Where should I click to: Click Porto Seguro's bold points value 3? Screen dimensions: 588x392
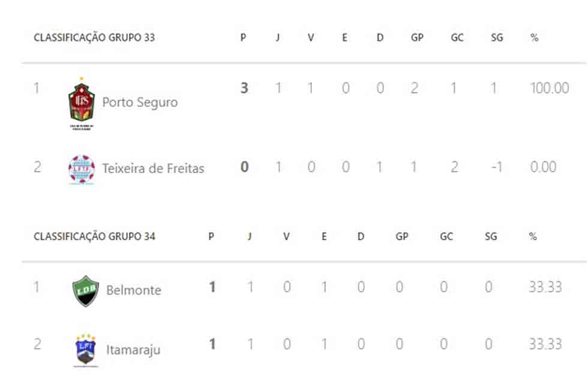(x=244, y=88)
